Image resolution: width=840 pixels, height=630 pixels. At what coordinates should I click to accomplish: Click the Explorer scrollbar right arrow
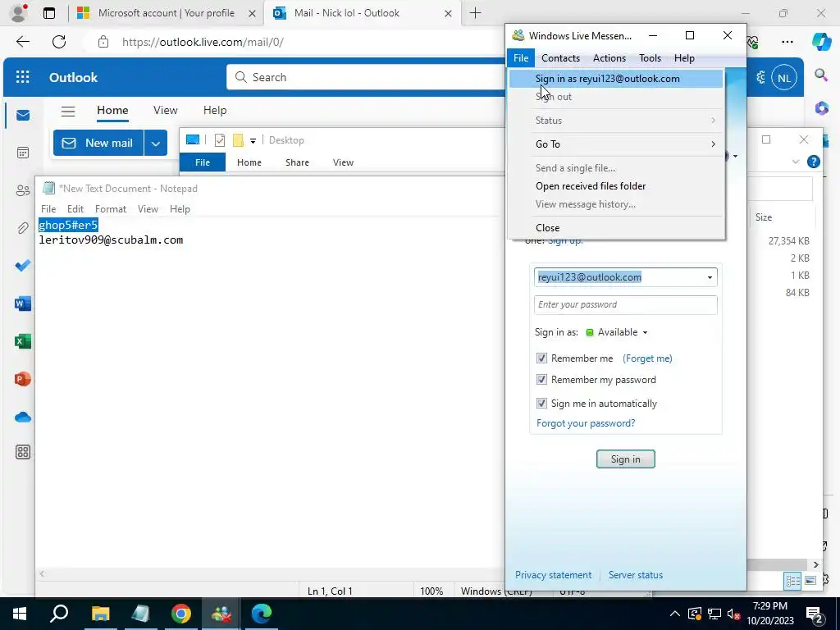pyautogui.click(x=815, y=564)
